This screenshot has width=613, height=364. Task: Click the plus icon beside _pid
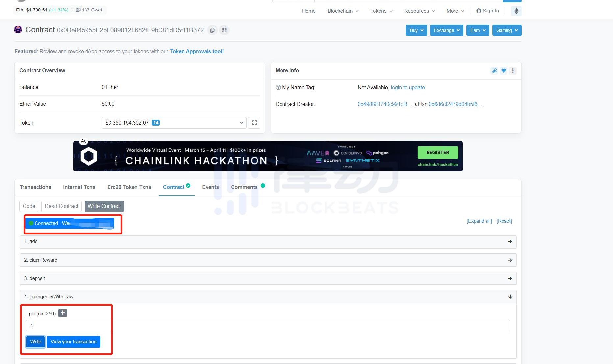click(x=62, y=313)
